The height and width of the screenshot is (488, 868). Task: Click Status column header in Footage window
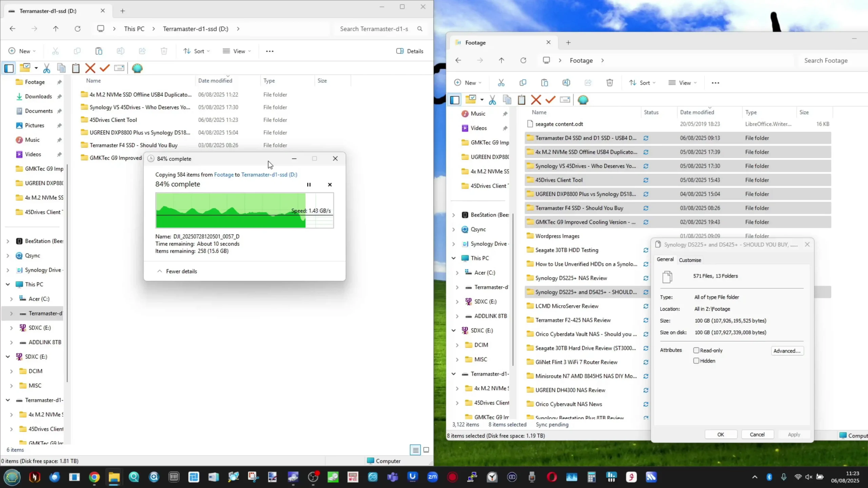(x=651, y=112)
